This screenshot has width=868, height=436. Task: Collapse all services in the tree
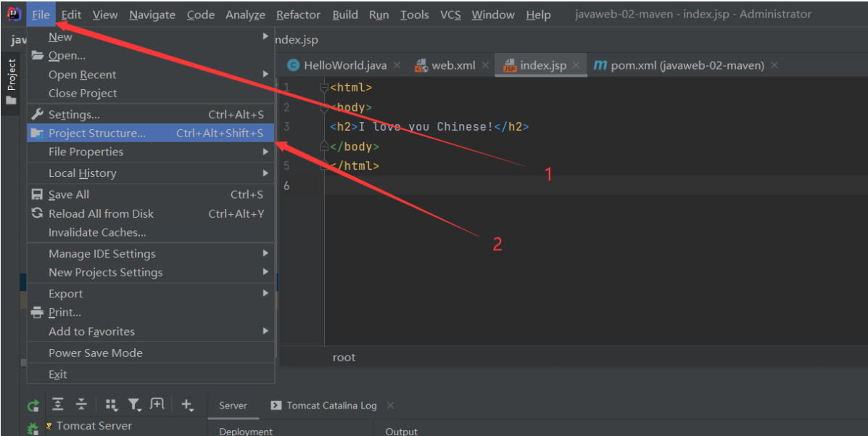pyautogui.click(x=81, y=404)
